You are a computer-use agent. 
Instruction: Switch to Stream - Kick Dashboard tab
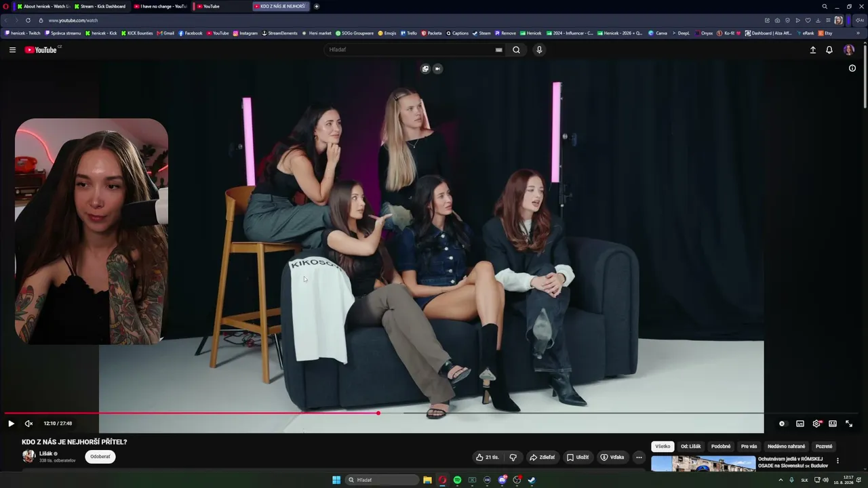100,6
